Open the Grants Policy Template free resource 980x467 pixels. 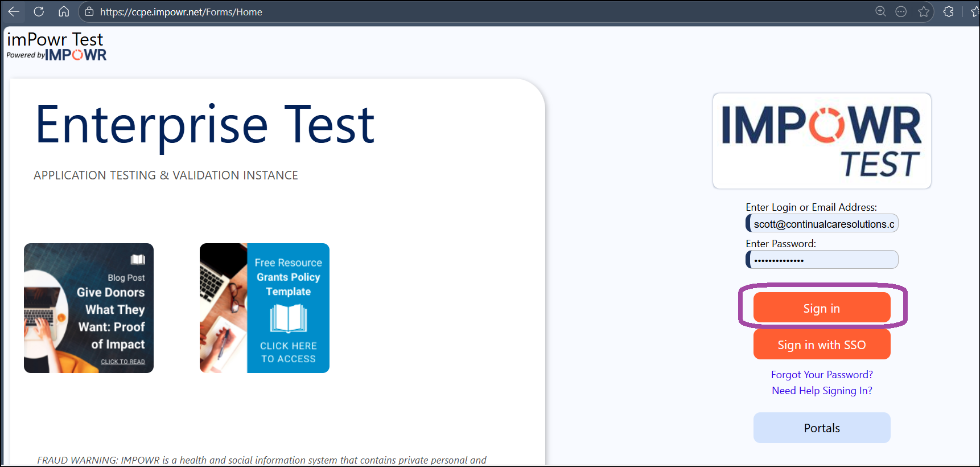click(265, 308)
